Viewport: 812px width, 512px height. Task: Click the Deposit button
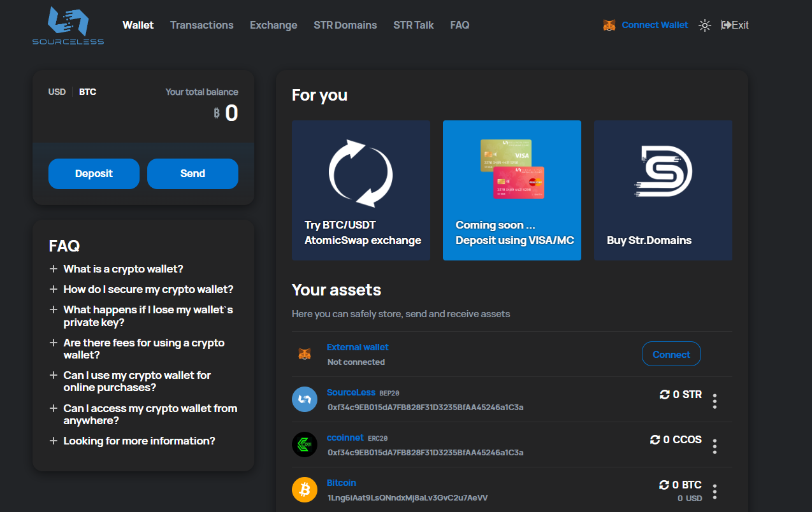(x=94, y=174)
